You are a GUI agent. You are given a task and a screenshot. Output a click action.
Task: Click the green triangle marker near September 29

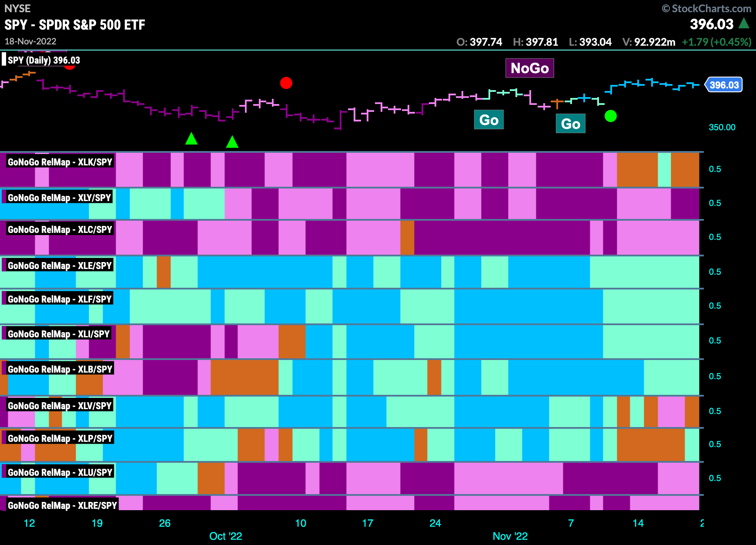click(191, 138)
